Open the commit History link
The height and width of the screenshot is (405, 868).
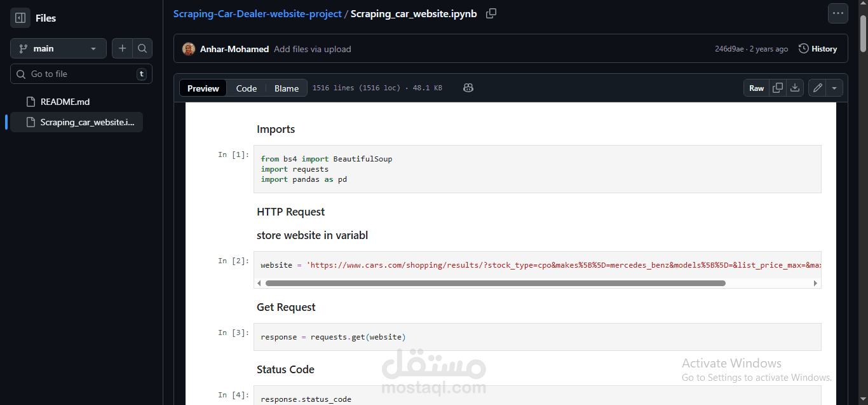pos(818,49)
